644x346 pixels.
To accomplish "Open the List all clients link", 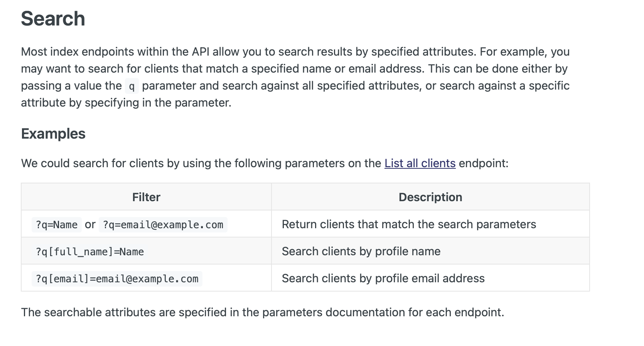I will click(x=420, y=163).
